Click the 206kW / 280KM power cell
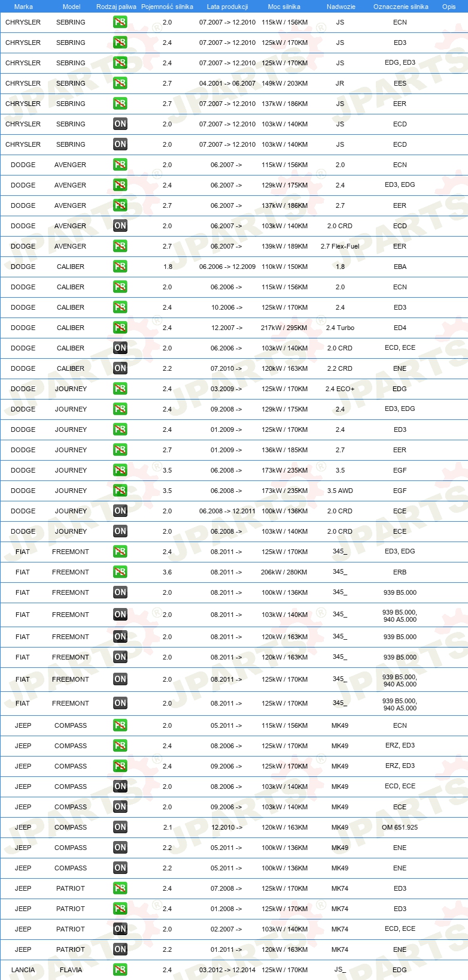This screenshot has width=468, height=980. (284, 572)
